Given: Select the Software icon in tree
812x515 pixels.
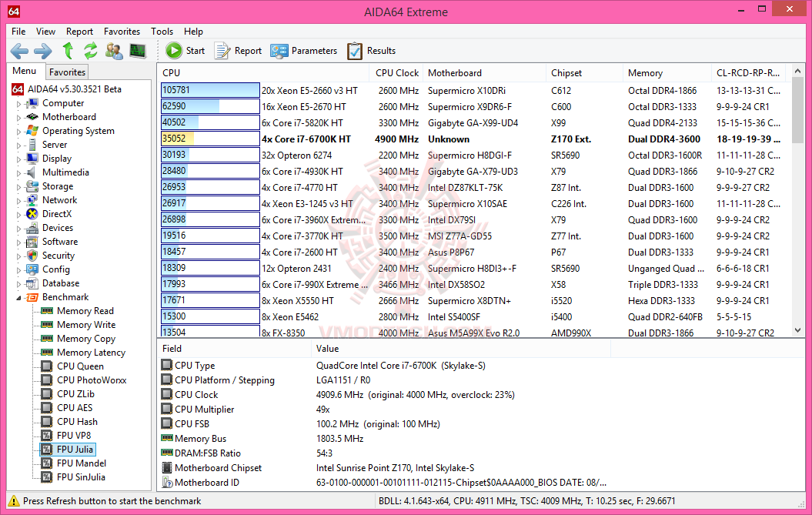Looking at the screenshot, I should (32, 242).
